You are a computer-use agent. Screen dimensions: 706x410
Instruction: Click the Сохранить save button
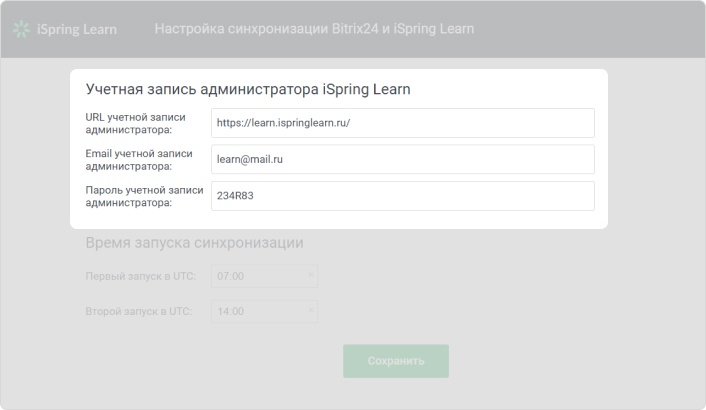click(x=396, y=361)
